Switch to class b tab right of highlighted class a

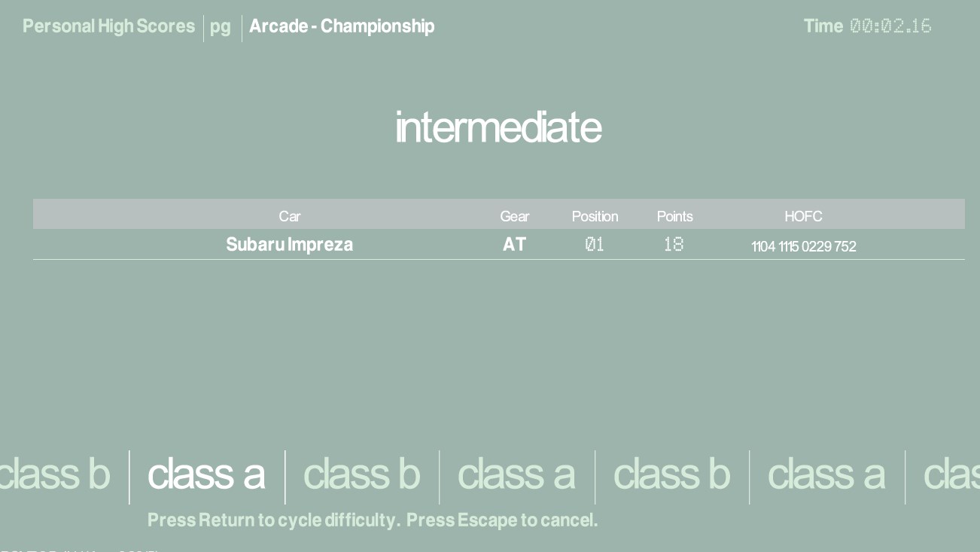pos(361,474)
